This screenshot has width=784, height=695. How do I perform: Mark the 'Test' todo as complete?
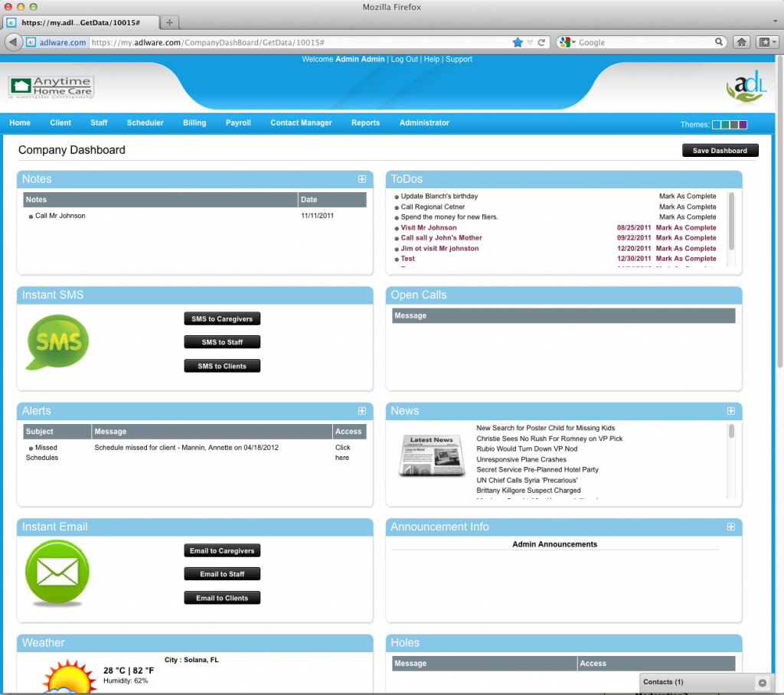(687, 258)
